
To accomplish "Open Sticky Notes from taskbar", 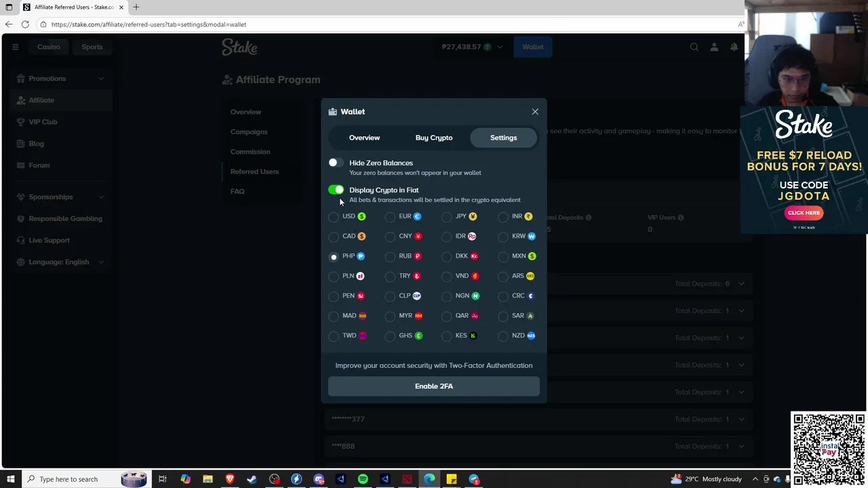I will click(452, 479).
